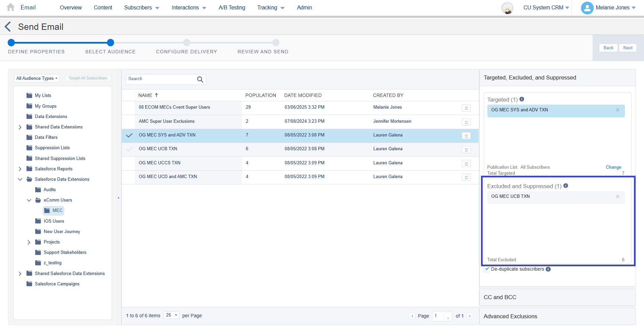Image resolution: width=644 pixels, height=334 pixels.
Task: Collapse Salesforce Data Extensions folder
Action: (20, 179)
